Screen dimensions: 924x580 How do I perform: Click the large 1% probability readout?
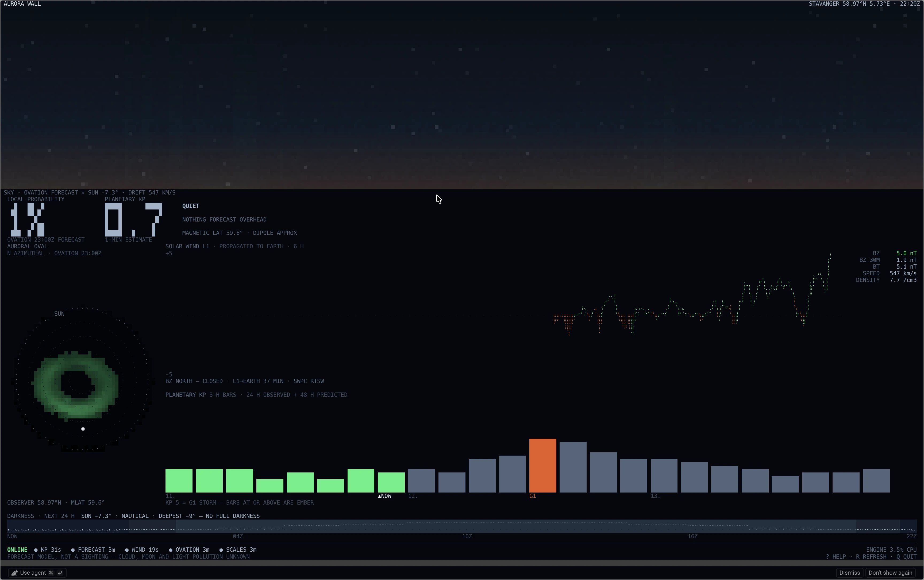click(x=27, y=219)
